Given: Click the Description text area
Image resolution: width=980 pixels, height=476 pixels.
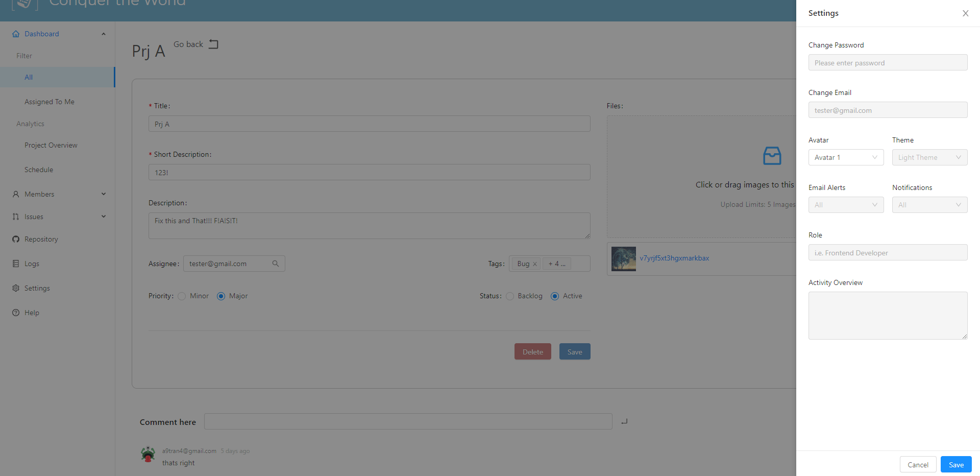Looking at the screenshot, I should (369, 226).
